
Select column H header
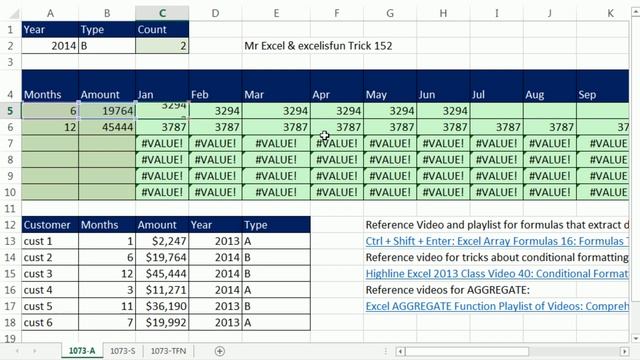coord(443,13)
